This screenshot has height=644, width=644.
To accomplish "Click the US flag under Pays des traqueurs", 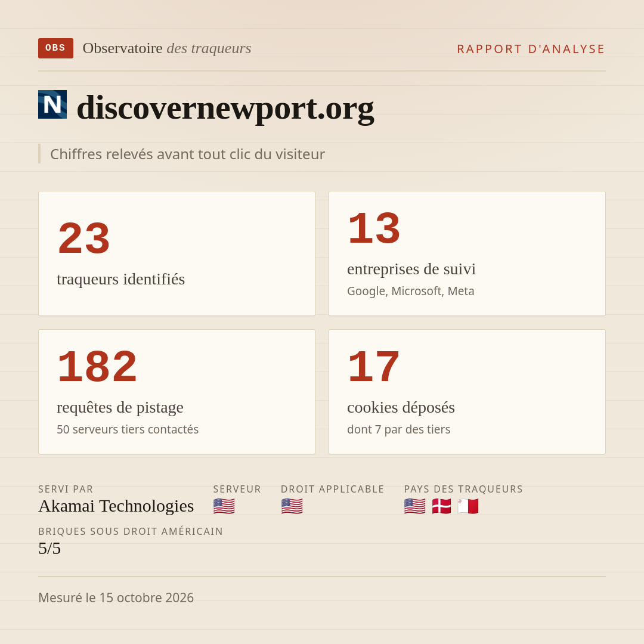I will click(x=415, y=506).
